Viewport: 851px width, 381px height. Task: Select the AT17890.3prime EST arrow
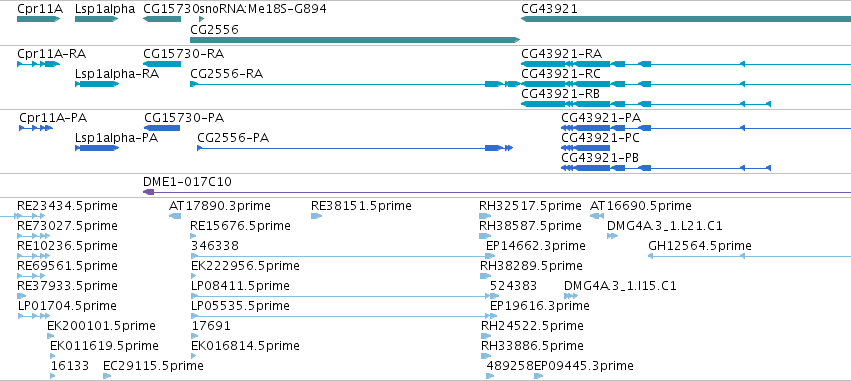175,216
